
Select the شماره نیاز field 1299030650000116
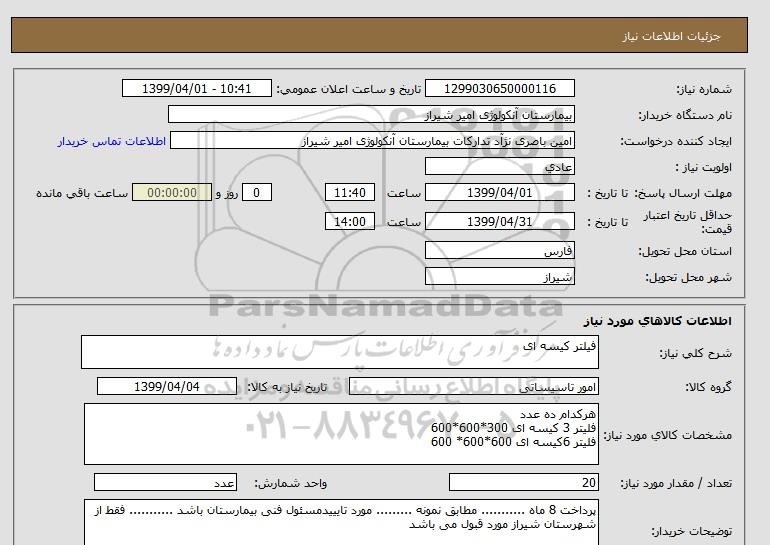[x=499, y=89]
